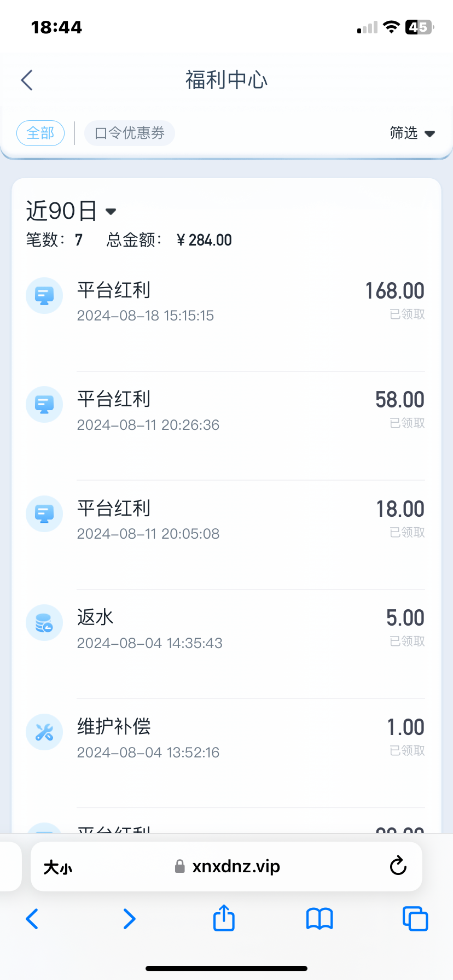Image resolution: width=453 pixels, height=980 pixels.
Task: Open the 大小 text size menu
Action: click(x=57, y=867)
